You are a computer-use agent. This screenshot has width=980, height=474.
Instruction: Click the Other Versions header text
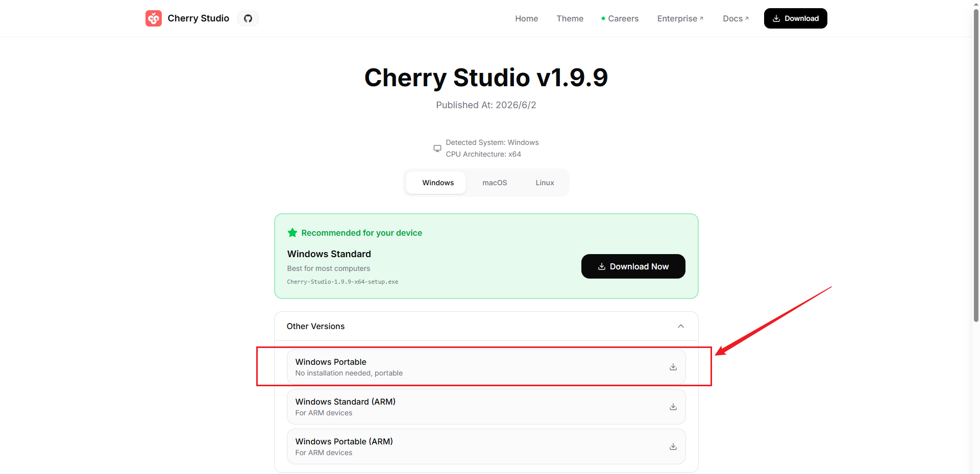[315, 326]
